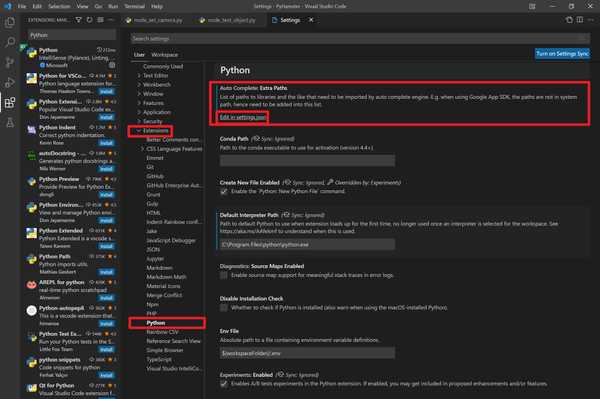Open the Testing flask icon

tap(10, 122)
